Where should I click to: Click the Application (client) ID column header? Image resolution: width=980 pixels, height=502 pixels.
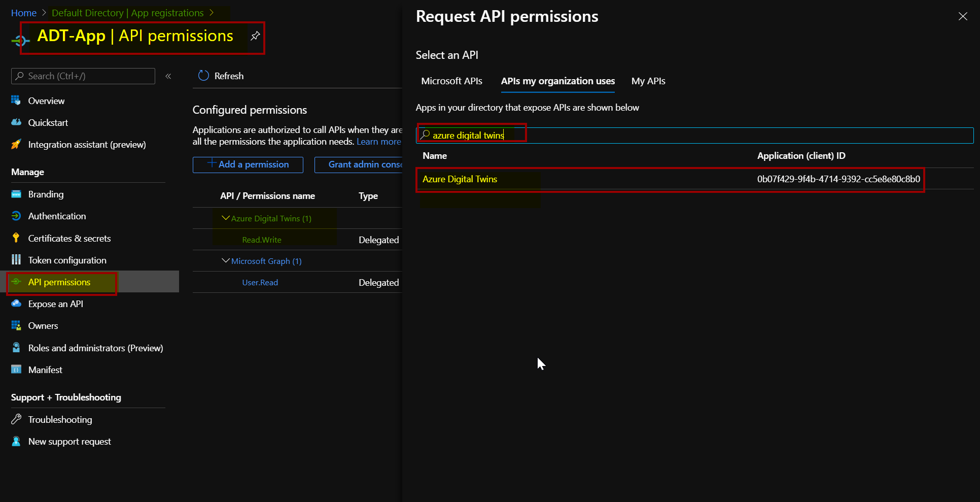801,156
